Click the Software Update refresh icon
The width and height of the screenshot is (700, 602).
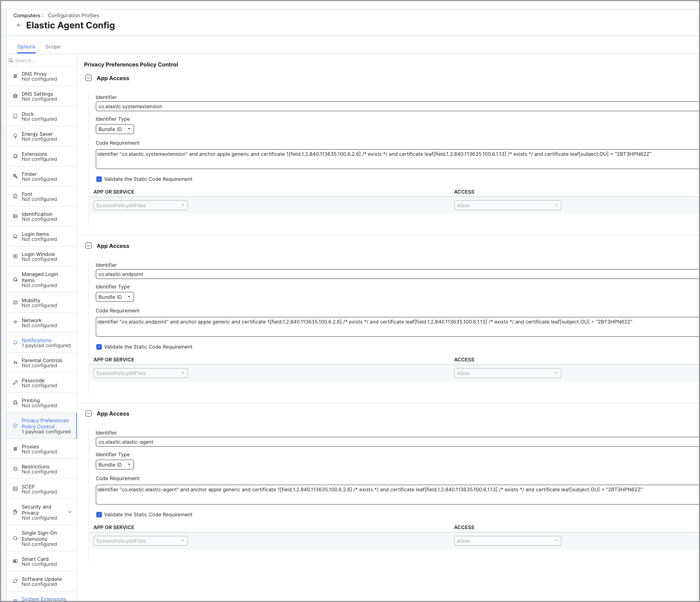[15, 581]
